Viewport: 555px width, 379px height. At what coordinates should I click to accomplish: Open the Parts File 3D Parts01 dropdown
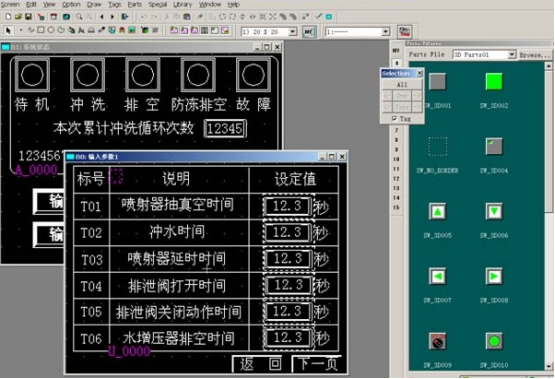coord(511,54)
